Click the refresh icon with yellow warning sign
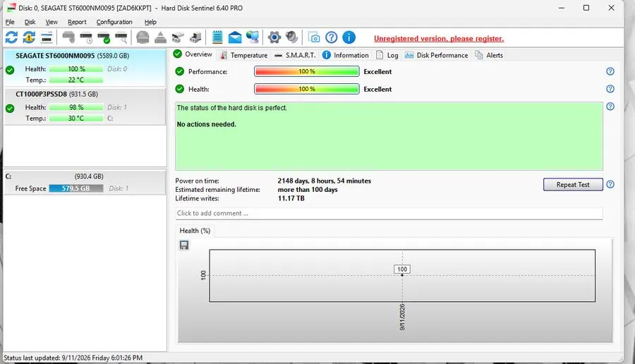635x364 pixels. (29, 37)
